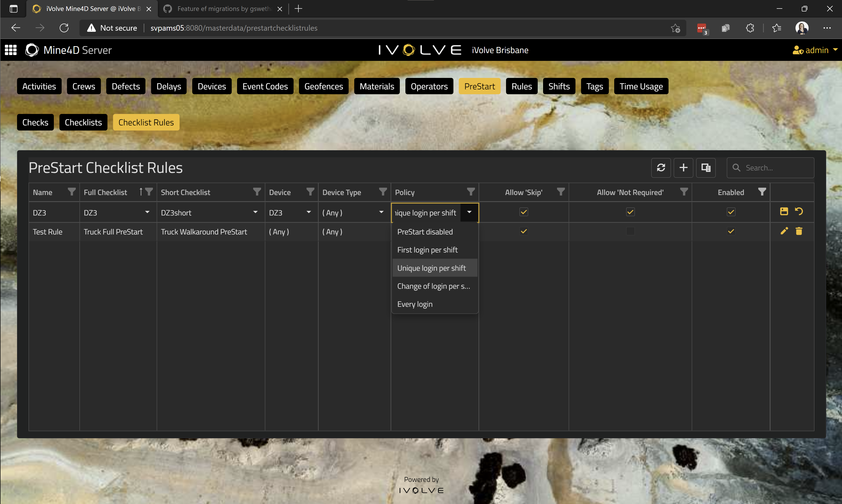Delete the Test Rule row
This screenshot has width=842, height=504.
coord(798,231)
